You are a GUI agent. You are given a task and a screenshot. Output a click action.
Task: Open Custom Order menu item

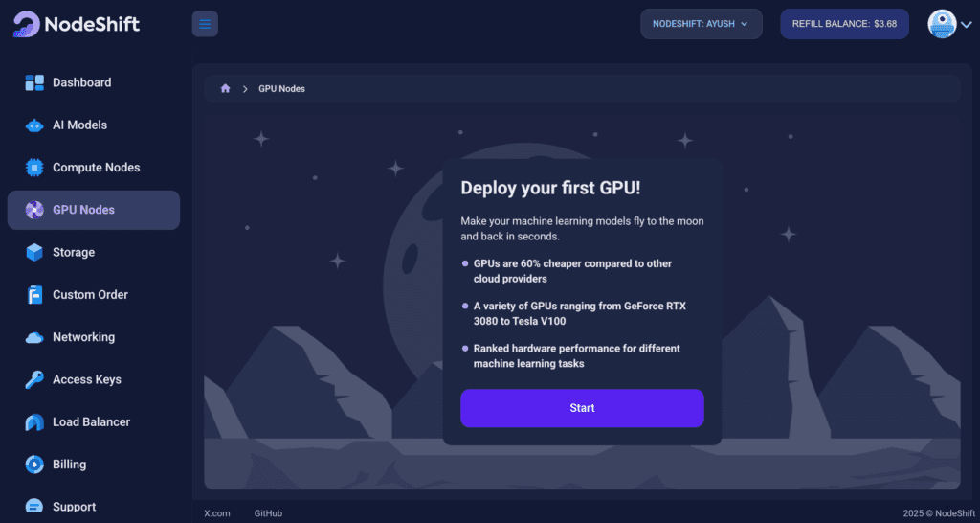pyautogui.click(x=90, y=295)
